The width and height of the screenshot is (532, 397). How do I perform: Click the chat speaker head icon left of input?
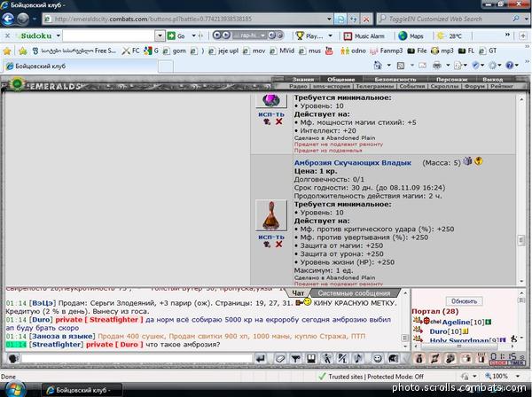pyautogui.click(x=13, y=358)
